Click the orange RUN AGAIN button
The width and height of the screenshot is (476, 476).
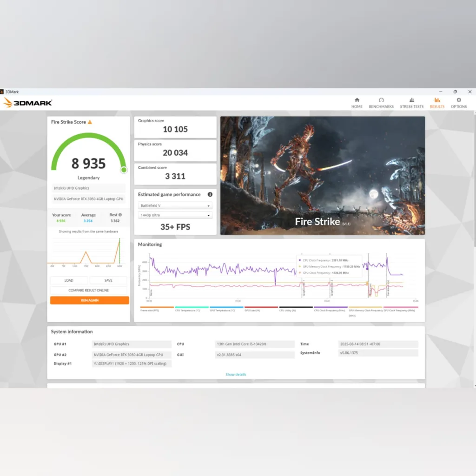[x=90, y=300]
